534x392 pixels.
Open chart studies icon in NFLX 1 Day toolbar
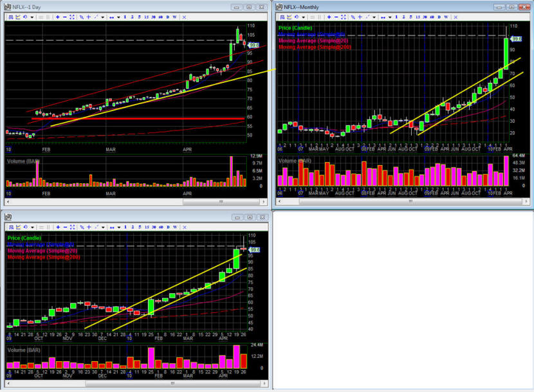point(18,17)
